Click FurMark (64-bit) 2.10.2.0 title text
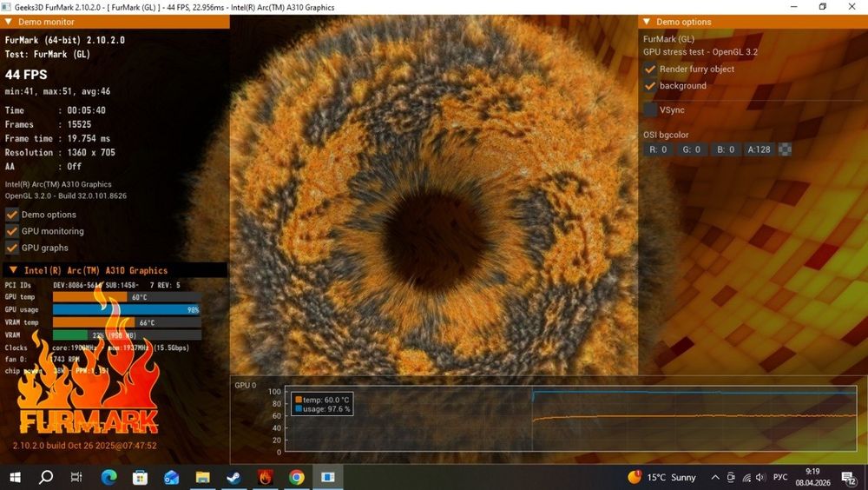The width and height of the screenshot is (868, 490). point(65,40)
